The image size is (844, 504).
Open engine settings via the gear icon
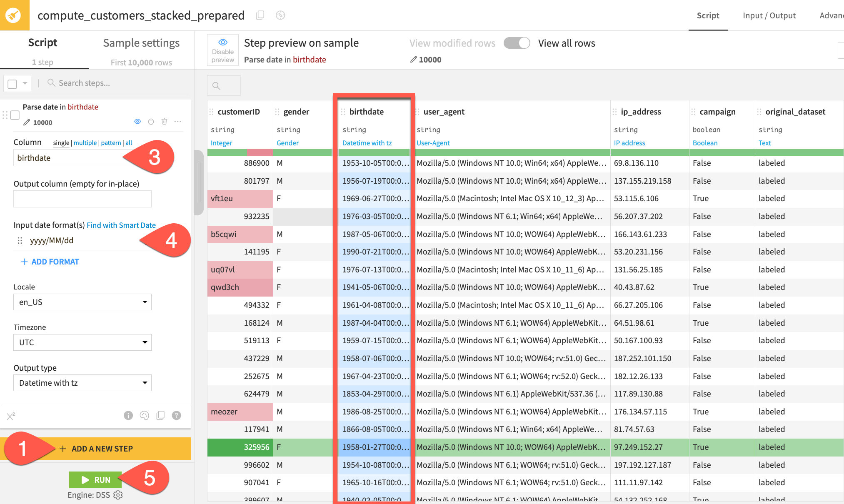(x=118, y=495)
